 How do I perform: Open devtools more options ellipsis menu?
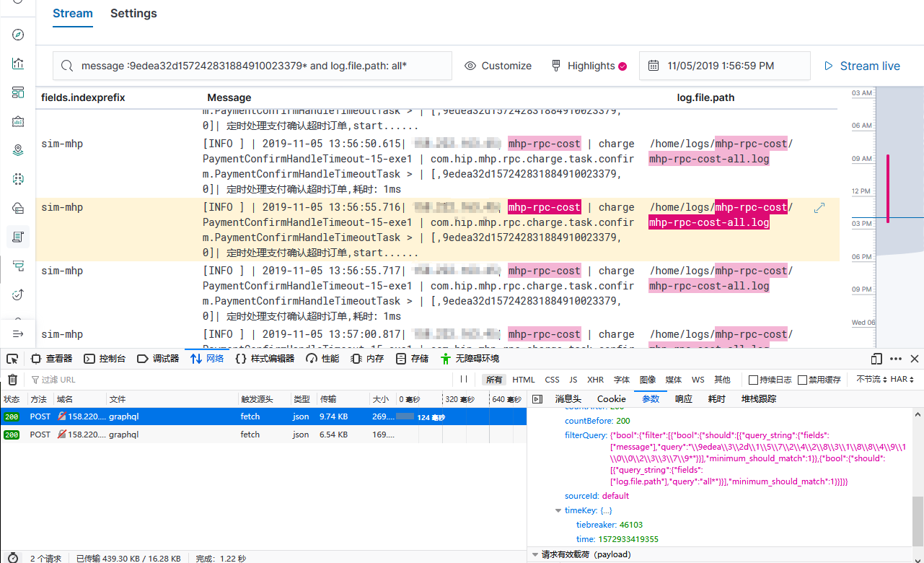[896, 359]
